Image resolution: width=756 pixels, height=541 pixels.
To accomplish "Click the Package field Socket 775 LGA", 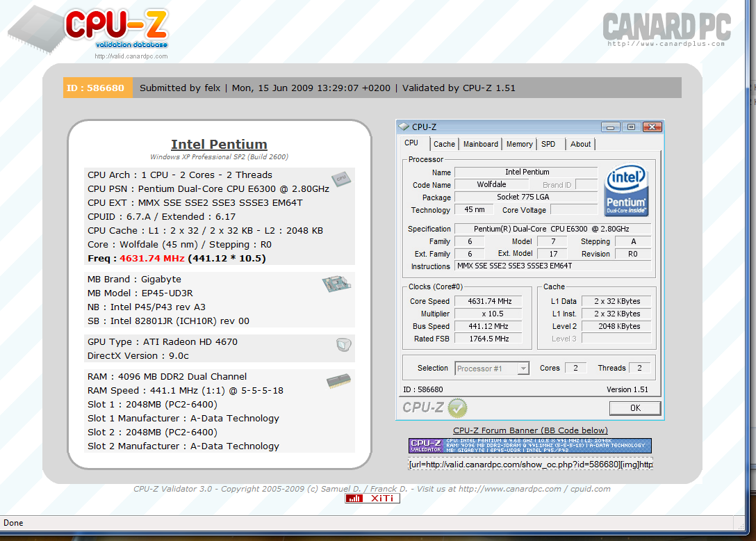I will (x=526, y=197).
